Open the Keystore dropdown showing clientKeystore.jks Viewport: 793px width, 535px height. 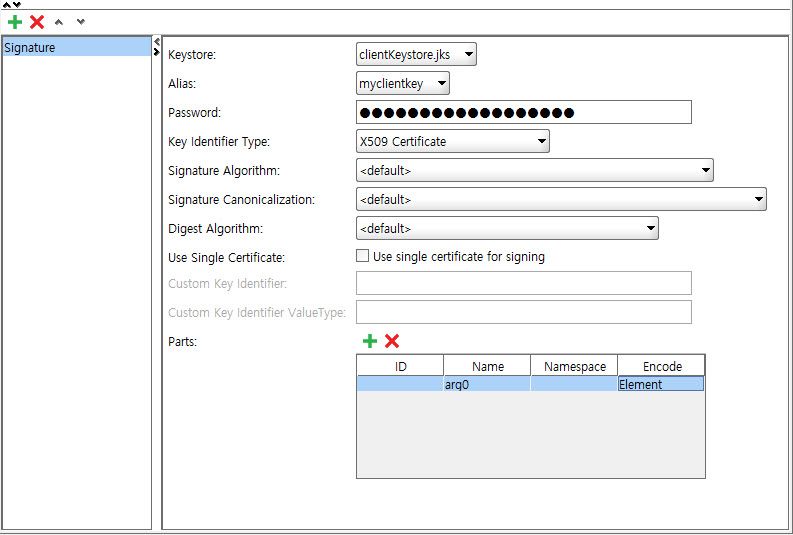point(416,54)
